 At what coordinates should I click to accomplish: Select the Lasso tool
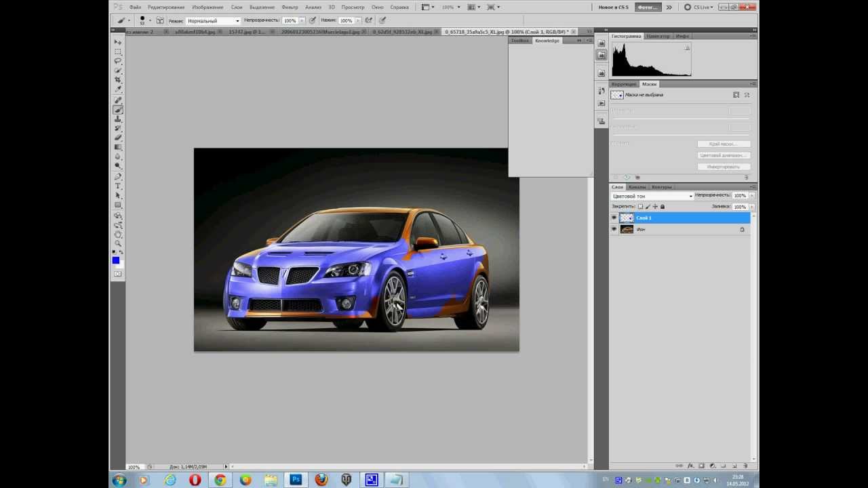(118, 61)
